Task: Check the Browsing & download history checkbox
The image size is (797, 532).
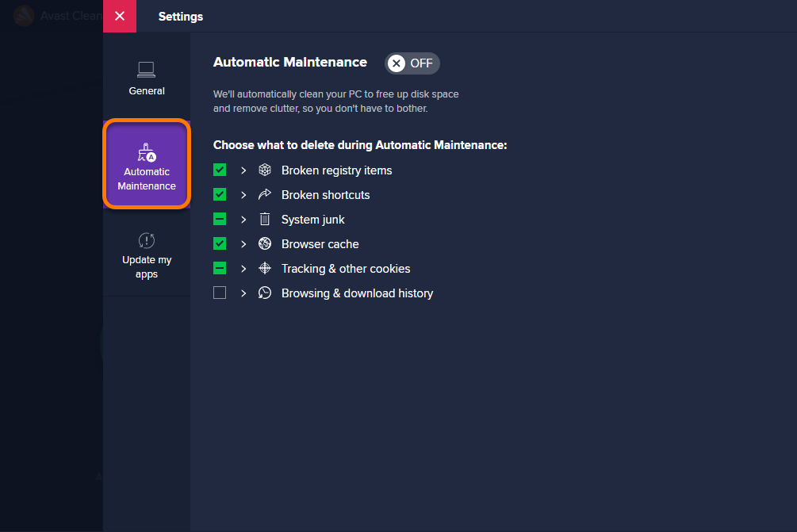Action: click(220, 293)
